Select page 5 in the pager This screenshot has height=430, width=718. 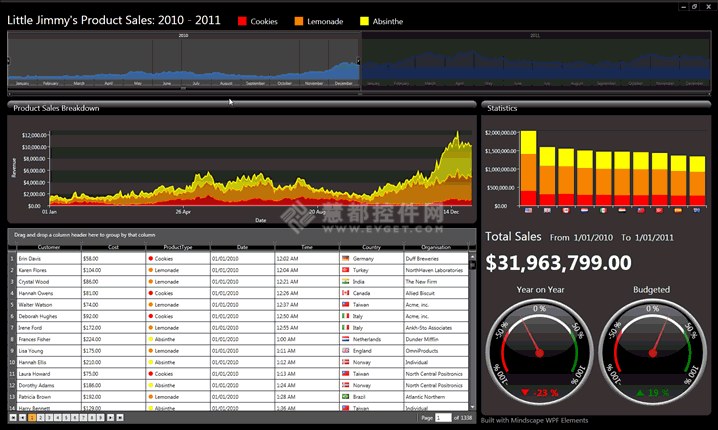pos(66,418)
